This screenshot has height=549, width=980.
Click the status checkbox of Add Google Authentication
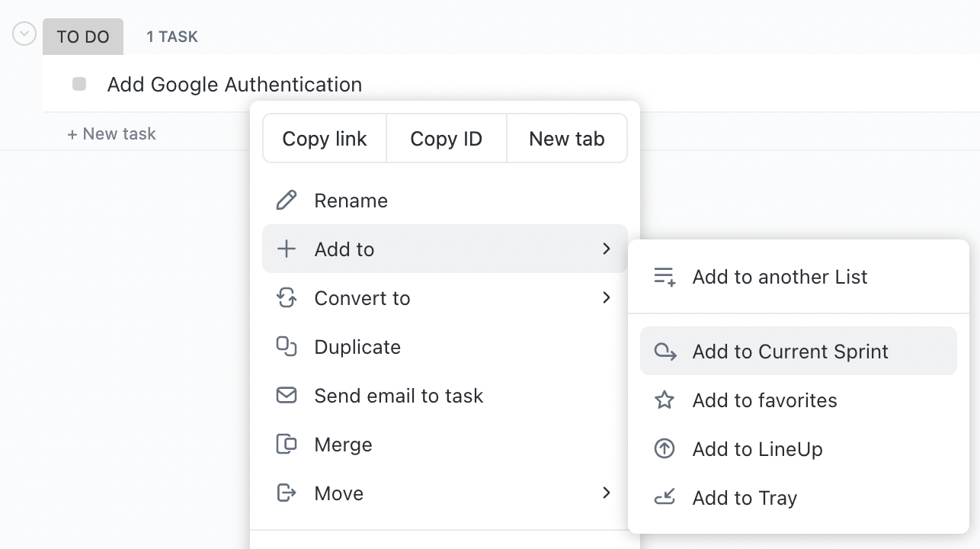pos(79,84)
